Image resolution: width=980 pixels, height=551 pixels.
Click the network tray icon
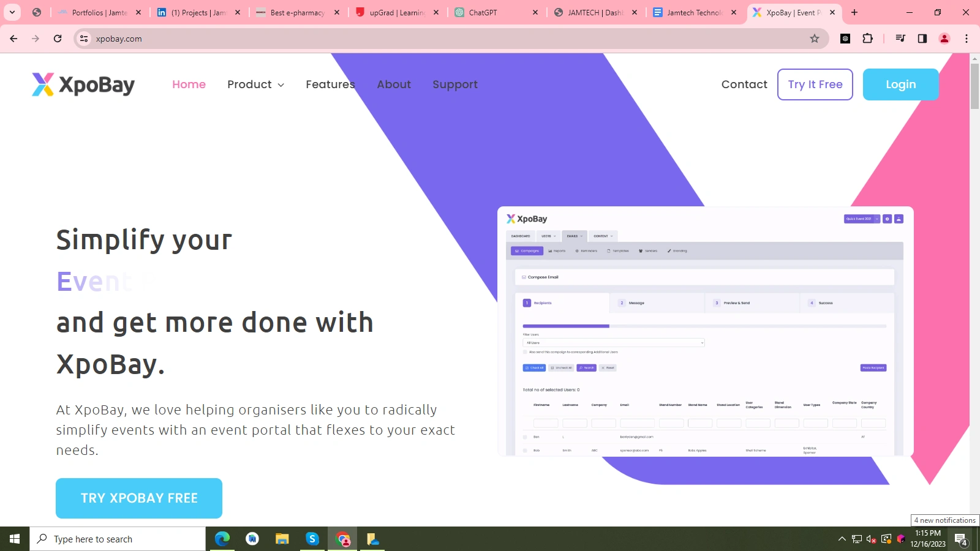(857, 539)
